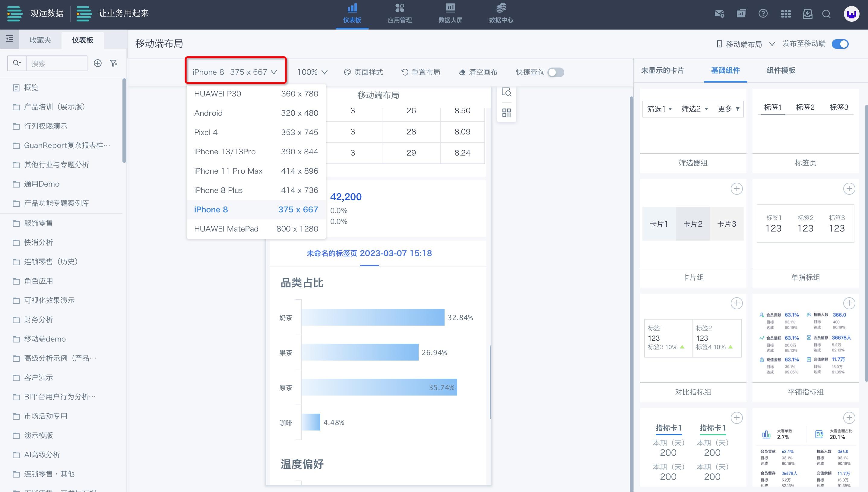
Task: Select iPhone 8 Plus option
Action: tap(256, 190)
